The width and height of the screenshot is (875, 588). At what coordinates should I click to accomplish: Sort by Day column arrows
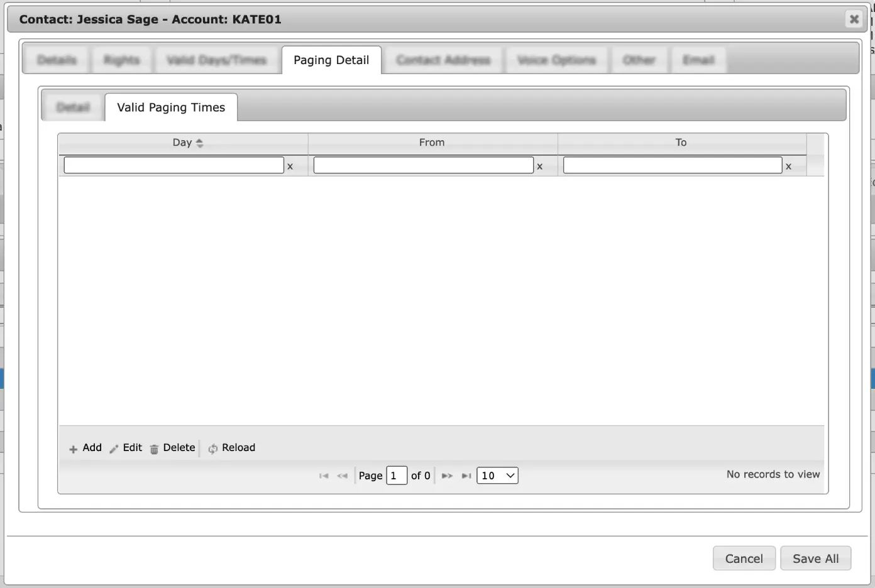click(199, 143)
